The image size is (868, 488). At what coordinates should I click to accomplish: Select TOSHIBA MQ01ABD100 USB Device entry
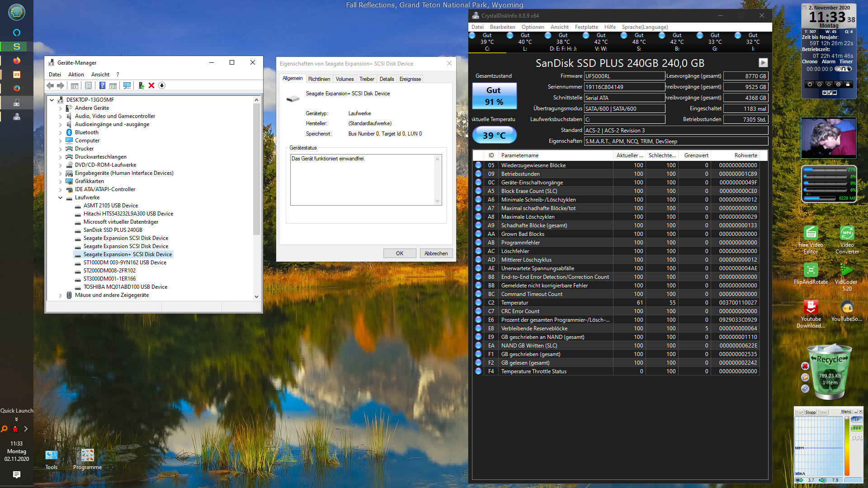125,287
